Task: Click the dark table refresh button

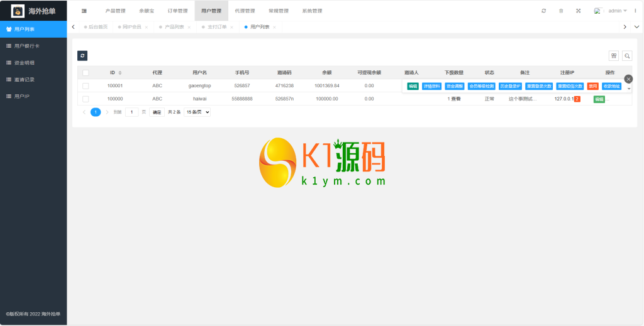Action: (x=82, y=56)
